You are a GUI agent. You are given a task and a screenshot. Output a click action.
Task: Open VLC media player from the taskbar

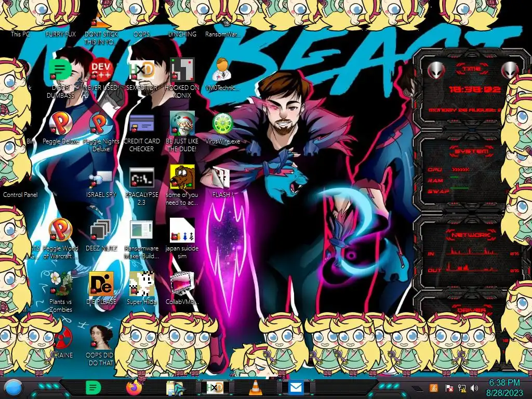point(256,388)
